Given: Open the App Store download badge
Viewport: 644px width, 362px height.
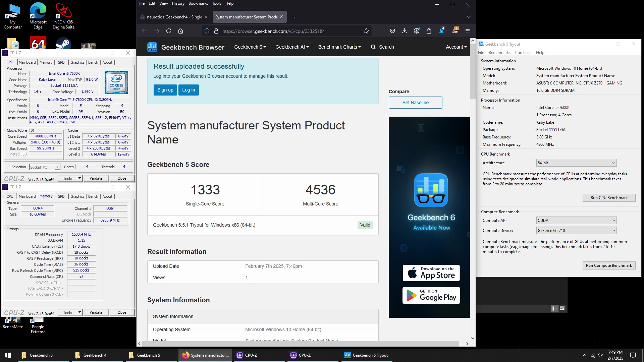Looking at the screenshot, I should pyautogui.click(x=431, y=273).
